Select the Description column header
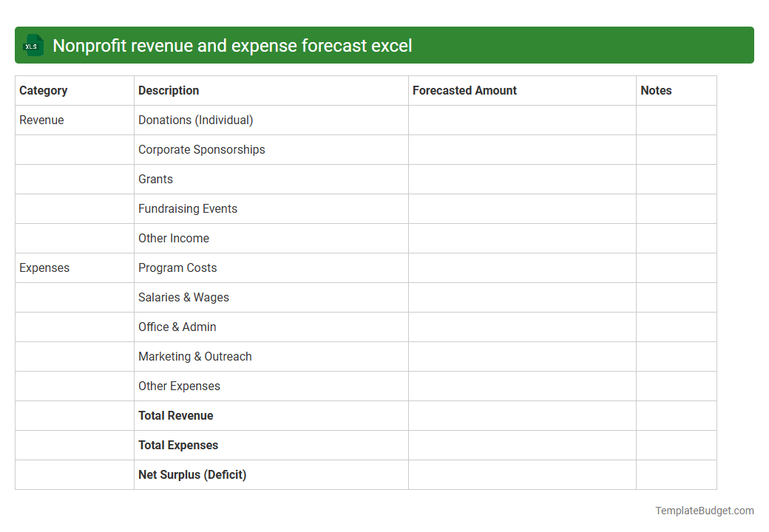Viewport: 769px width, 532px height. tap(169, 90)
